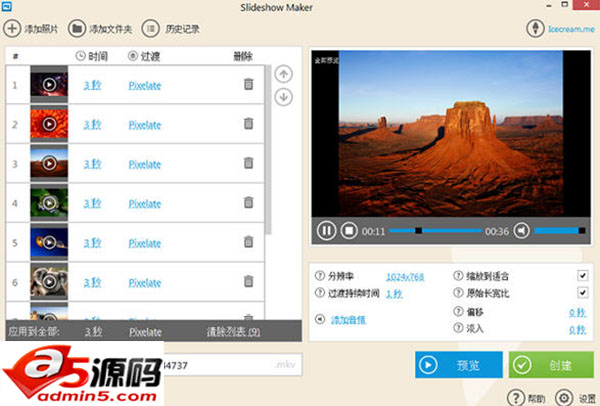The height and width of the screenshot is (406, 600).
Task: Clear the list with 清除列表 (9)
Action: pyautogui.click(x=233, y=331)
